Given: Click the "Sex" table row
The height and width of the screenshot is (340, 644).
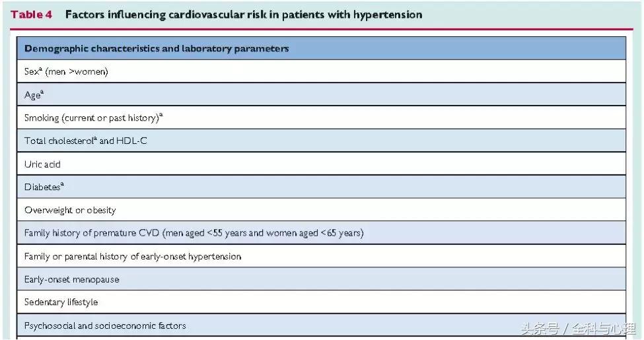Looking at the screenshot, I should [x=66, y=72].
